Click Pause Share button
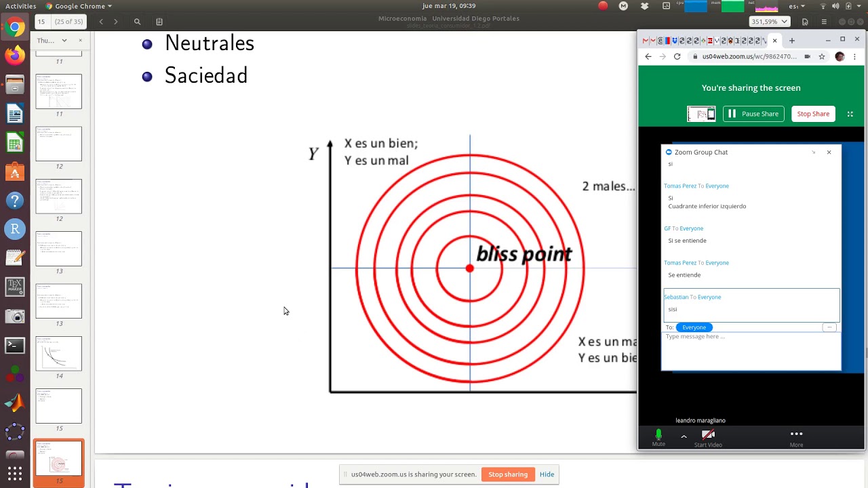868x488 pixels. 753,114
